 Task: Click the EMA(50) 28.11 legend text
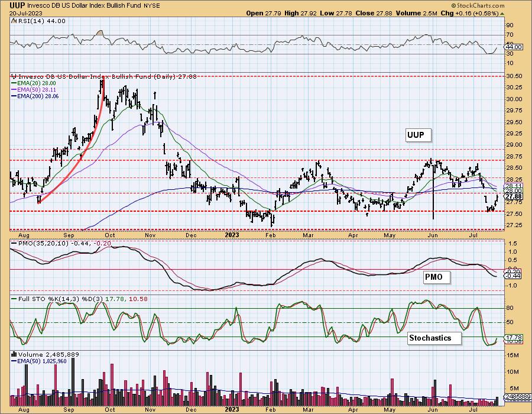[37, 89]
